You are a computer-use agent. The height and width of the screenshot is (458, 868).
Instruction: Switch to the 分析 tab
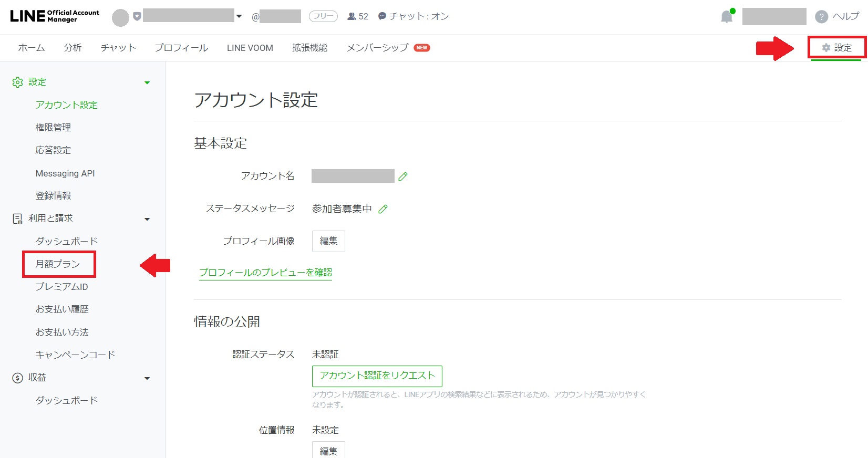coord(73,48)
